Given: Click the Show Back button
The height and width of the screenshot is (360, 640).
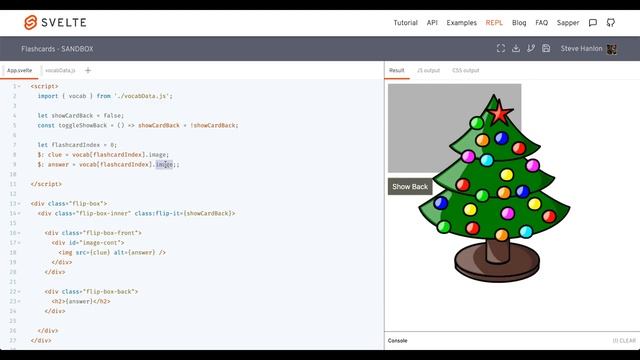Looking at the screenshot, I should [410, 187].
